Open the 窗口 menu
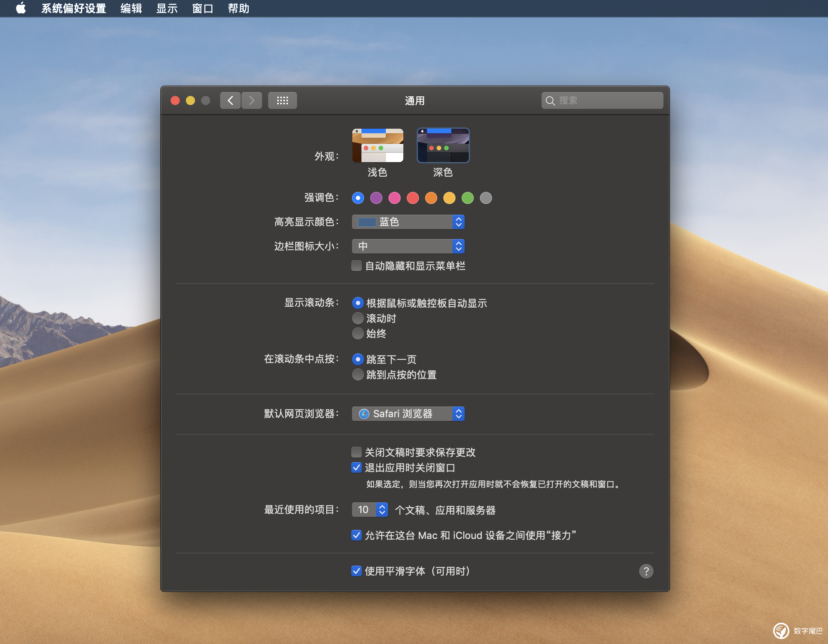Screen dimensions: 828x644 pos(203,8)
